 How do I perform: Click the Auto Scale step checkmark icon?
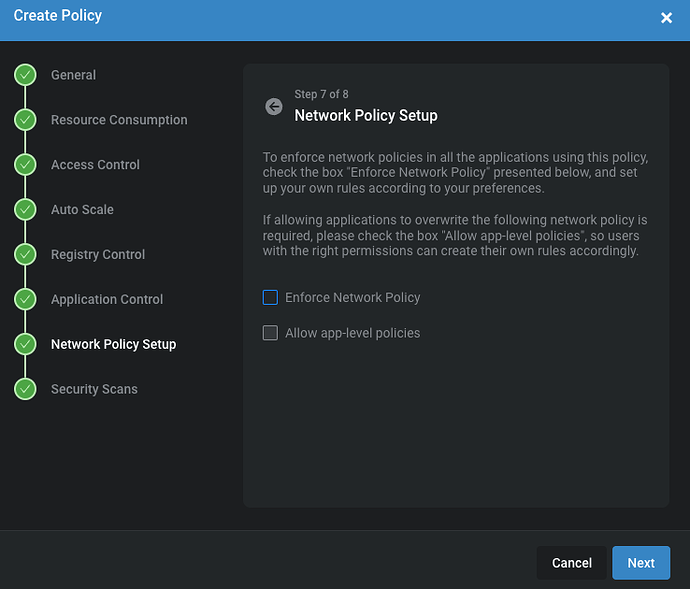[x=25, y=210]
